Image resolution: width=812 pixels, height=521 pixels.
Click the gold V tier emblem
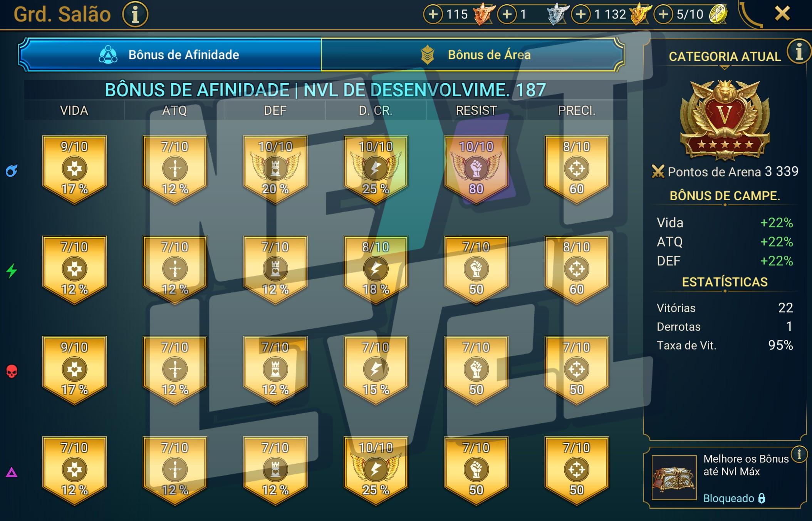click(725, 120)
